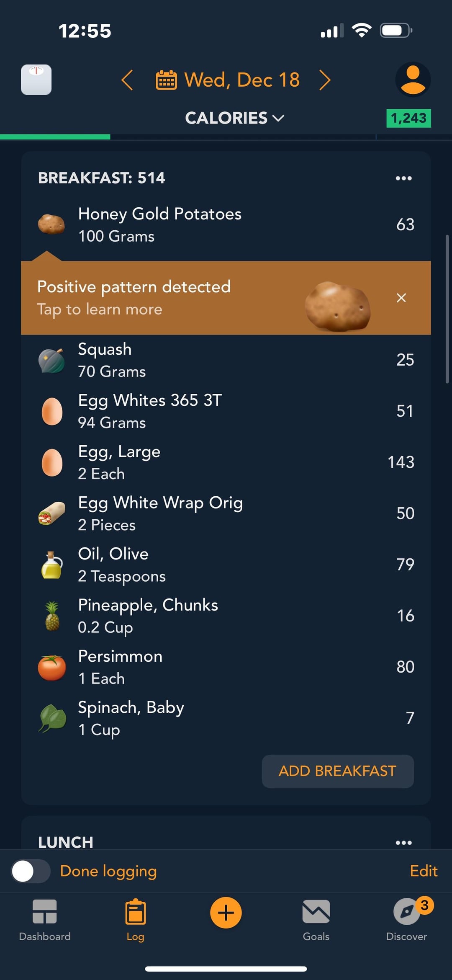Go to next day arrow

coord(325,80)
